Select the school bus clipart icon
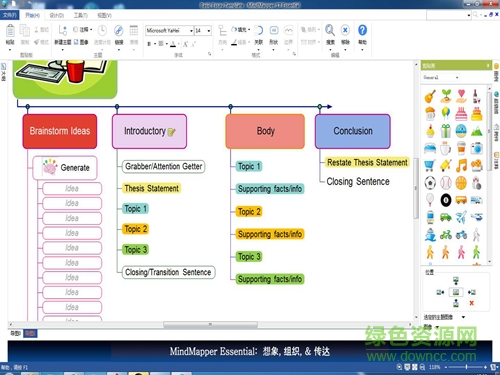The image size is (500, 375). tap(461, 200)
